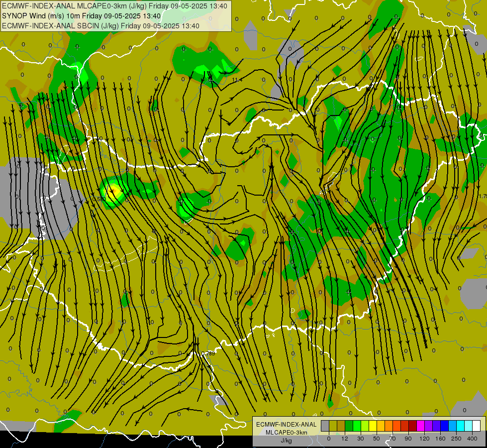
Task: Select the deep blue swatch right of 160
Action: pyautogui.click(x=444, y=426)
